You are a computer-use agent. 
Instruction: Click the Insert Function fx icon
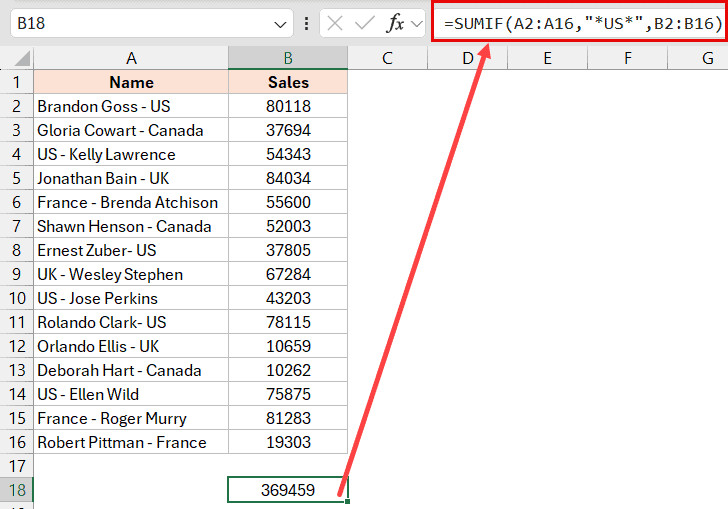coord(396,23)
